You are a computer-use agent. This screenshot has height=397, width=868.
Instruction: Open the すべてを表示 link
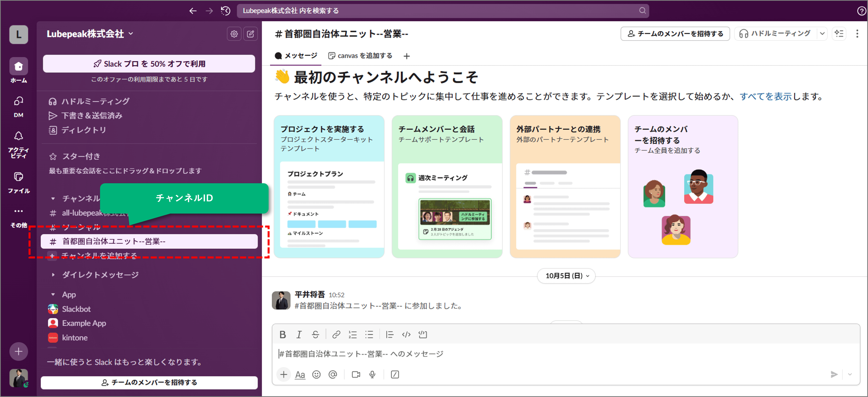click(x=766, y=97)
